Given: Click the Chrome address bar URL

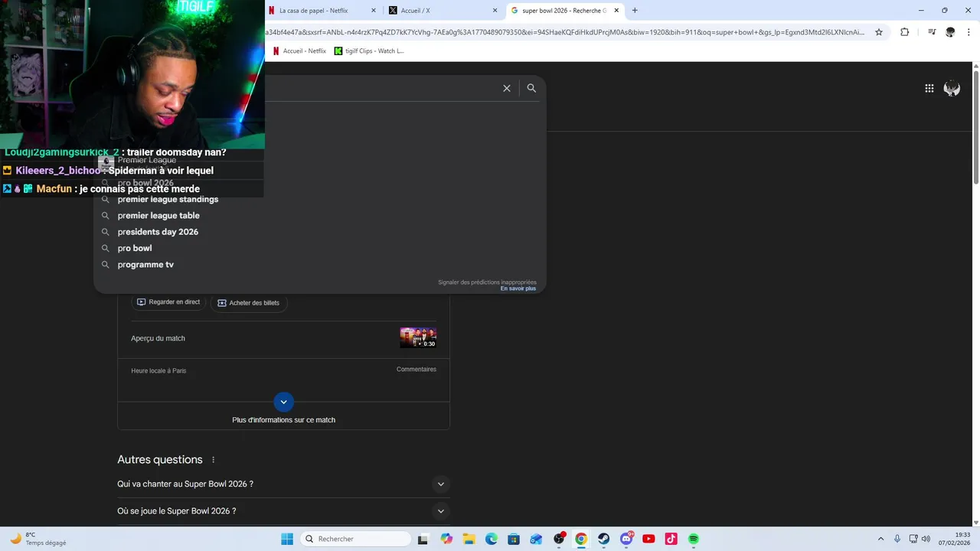Looking at the screenshot, I should [564, 32].
